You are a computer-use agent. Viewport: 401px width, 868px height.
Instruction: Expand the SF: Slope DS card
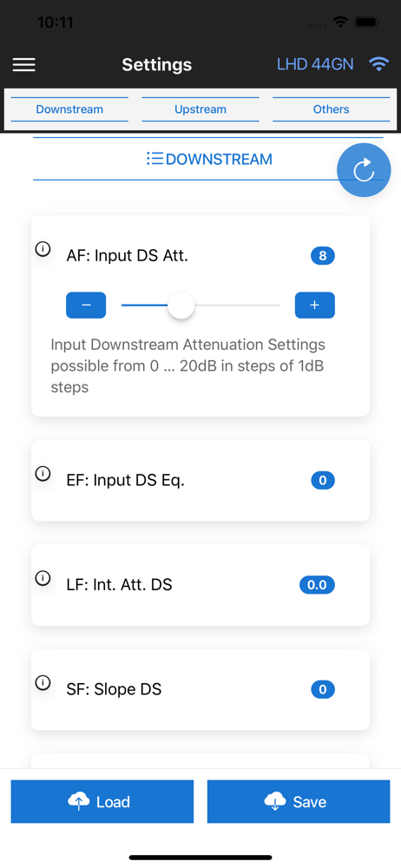200,690
